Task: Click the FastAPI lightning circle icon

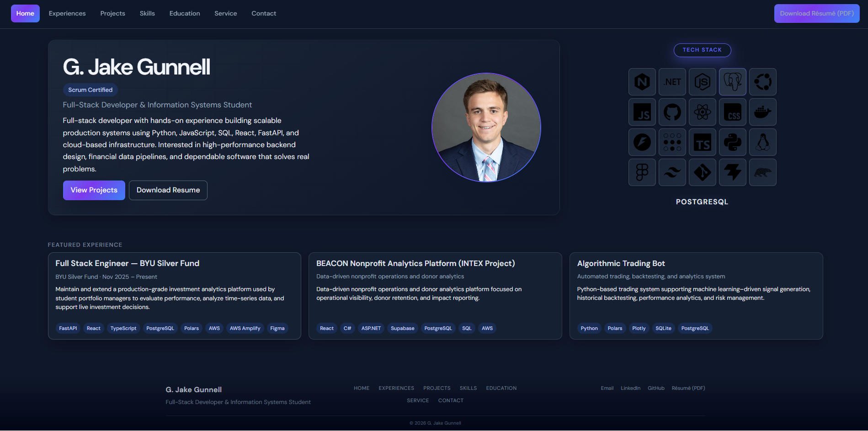Action: 642,142
